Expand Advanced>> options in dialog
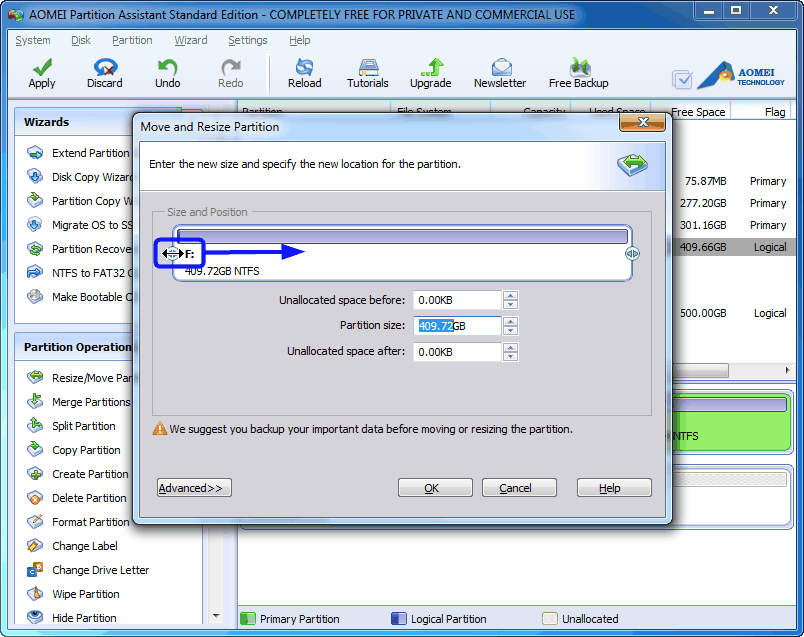 click(194, 488)
